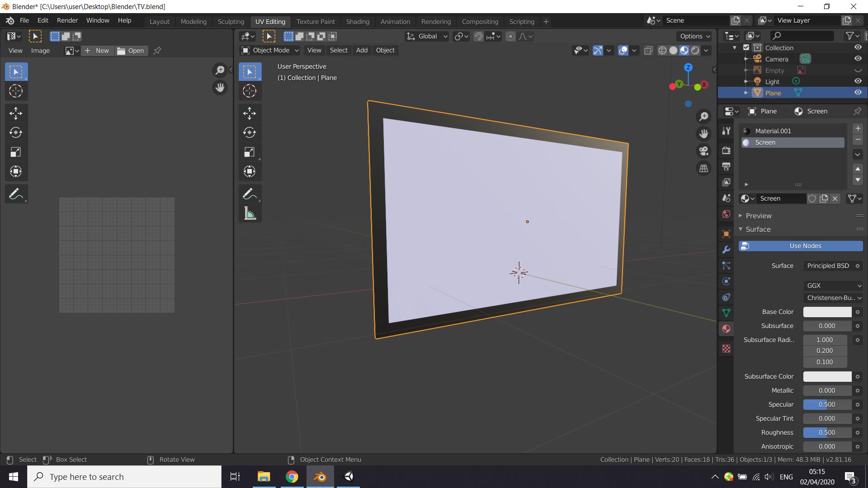This screenshot has width=868, height=488.
Task: Switch to the Shading workspace tab
Action: click(x=358, y=21)
